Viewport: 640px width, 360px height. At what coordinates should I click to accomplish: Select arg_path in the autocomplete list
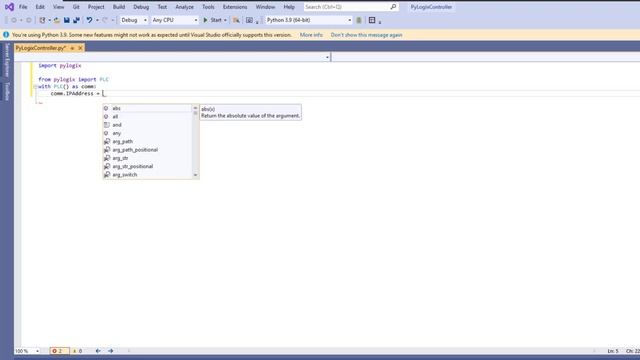[x=147, y=142]
